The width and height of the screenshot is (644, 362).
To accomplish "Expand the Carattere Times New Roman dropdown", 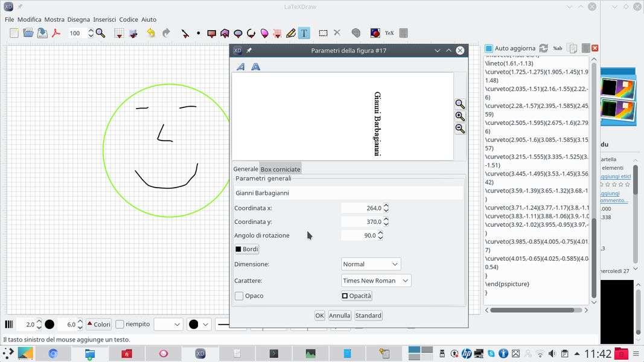I will click(376, 281).
